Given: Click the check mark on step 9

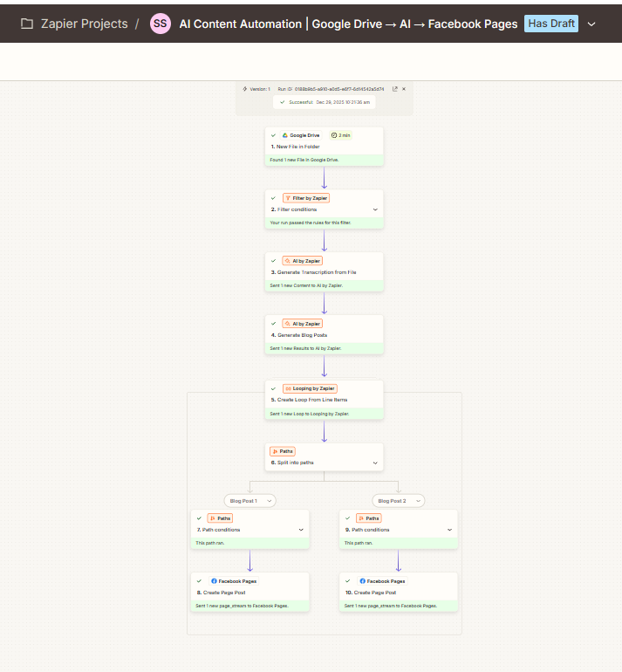Looking at the screenshot, I should pos(348,518).
